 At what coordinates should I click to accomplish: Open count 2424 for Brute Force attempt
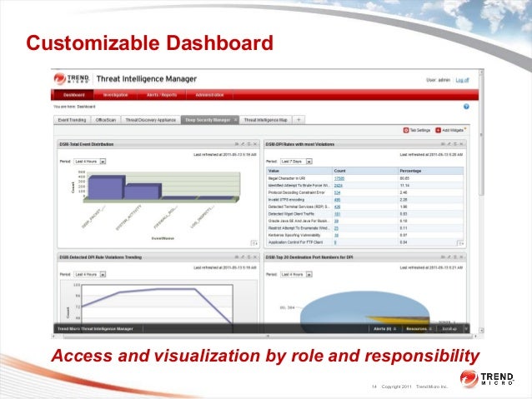click(x=338, y=186)
